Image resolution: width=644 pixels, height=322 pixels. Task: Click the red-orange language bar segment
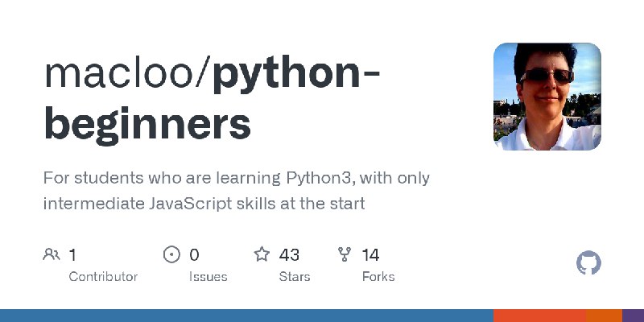[x=539, y=316]
